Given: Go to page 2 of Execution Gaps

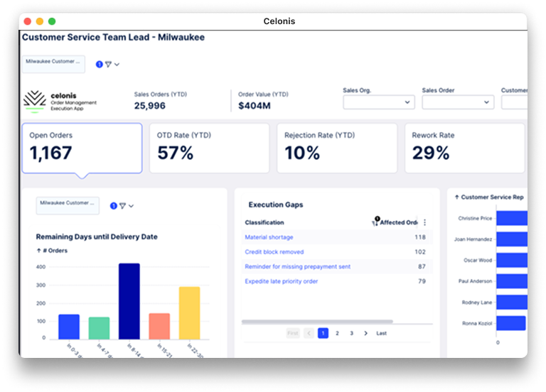Looking at the screenshot, I should pos(337,333).
